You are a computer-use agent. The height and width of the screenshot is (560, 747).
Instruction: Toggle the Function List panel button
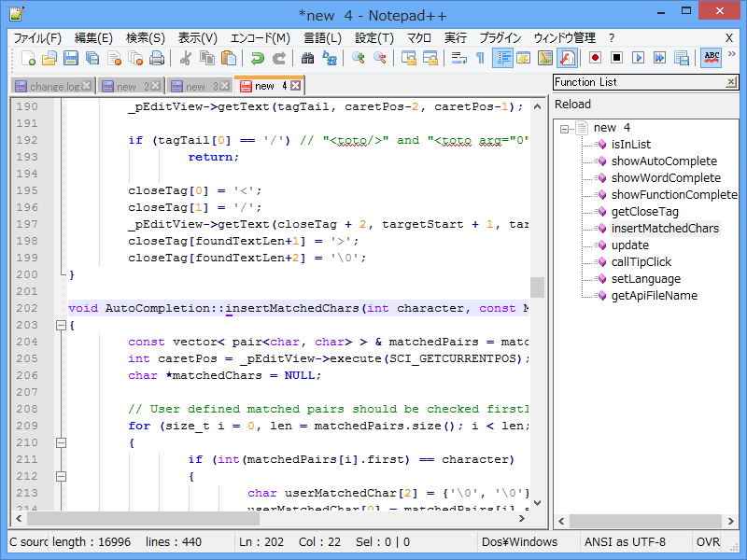pyautogui.click(x=567, y=58)
